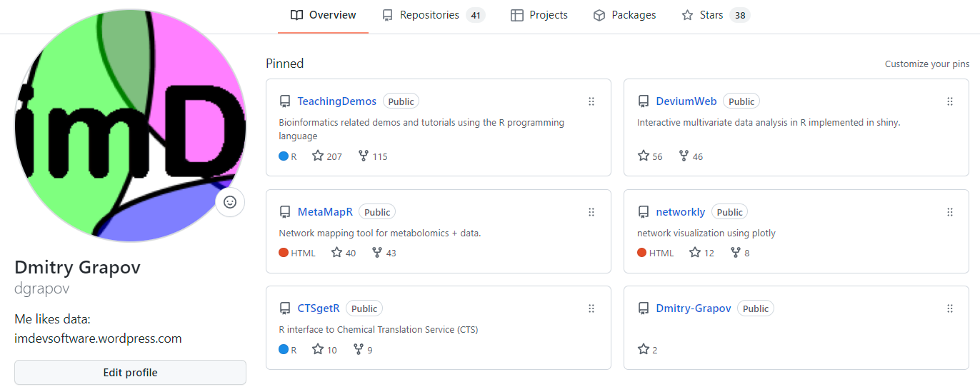Click Customize your pins link

click(x=927, y=64)
